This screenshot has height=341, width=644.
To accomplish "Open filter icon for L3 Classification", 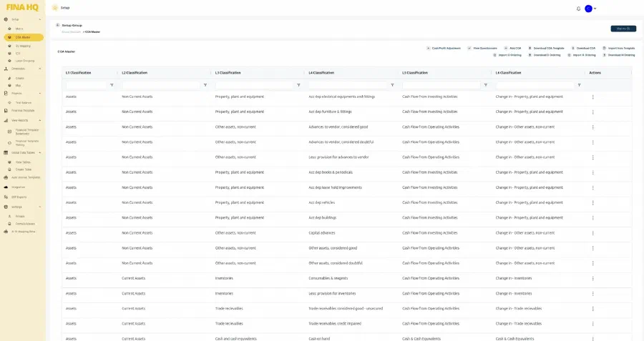I will pos(298,85).
